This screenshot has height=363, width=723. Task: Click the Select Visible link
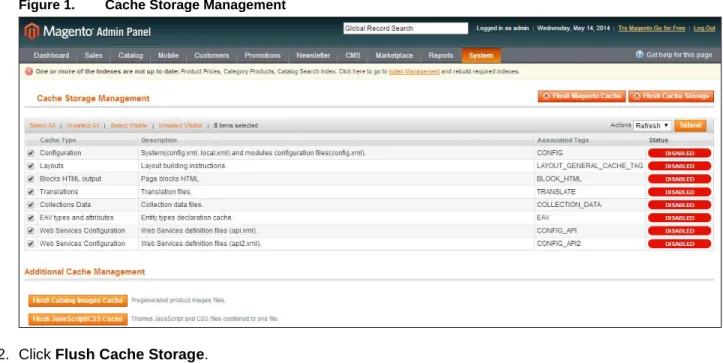coord(129,125)
